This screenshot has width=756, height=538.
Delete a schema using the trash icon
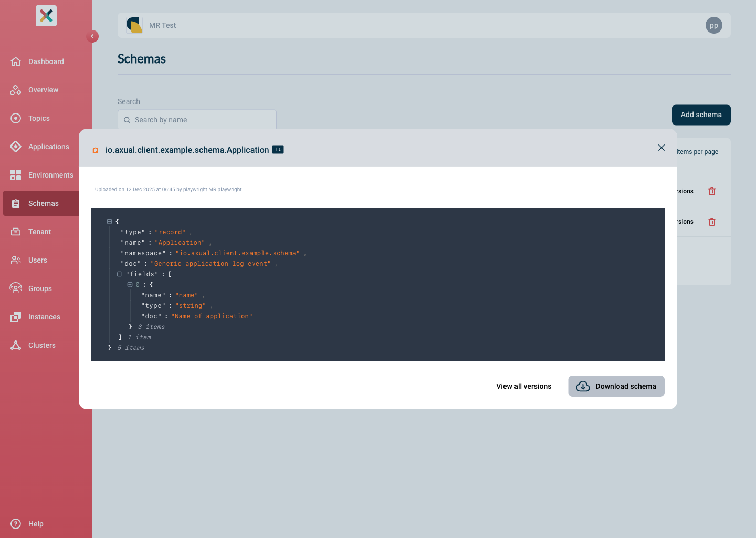712,191
